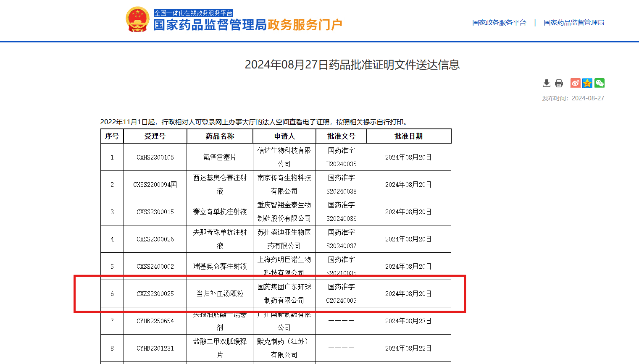Select approval number 国药准字S20240038
This screenshot has width=639, height=364.
341,184
